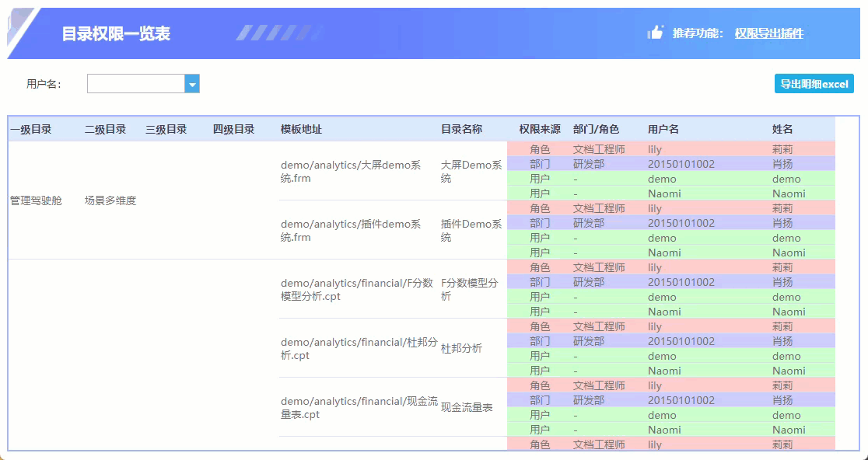Select the 管理驾驶舱 directory cell
The height and width of the screenshot is (460, 868).
click(x=36, y=200)
